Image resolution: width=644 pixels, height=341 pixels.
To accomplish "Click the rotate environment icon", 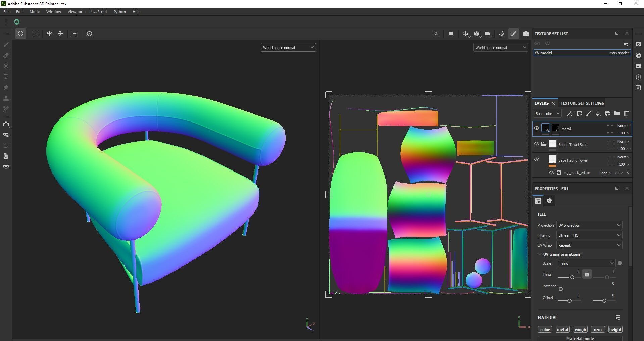I will 502,34.
